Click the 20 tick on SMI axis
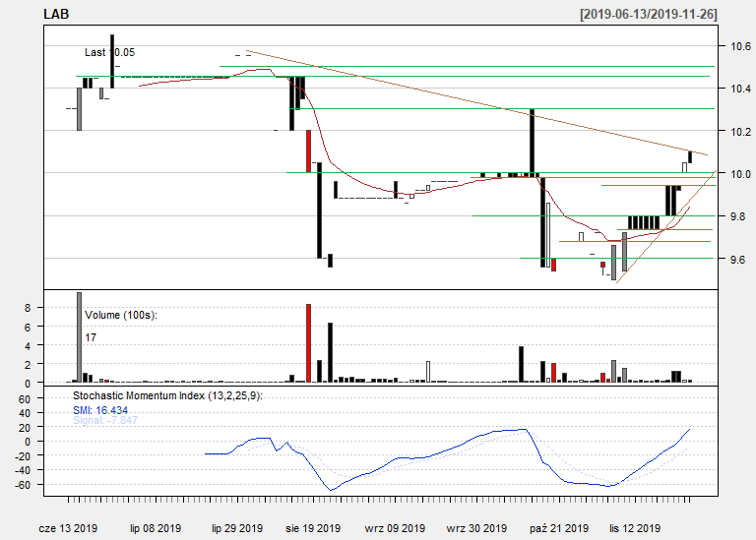 coord(25,427)
